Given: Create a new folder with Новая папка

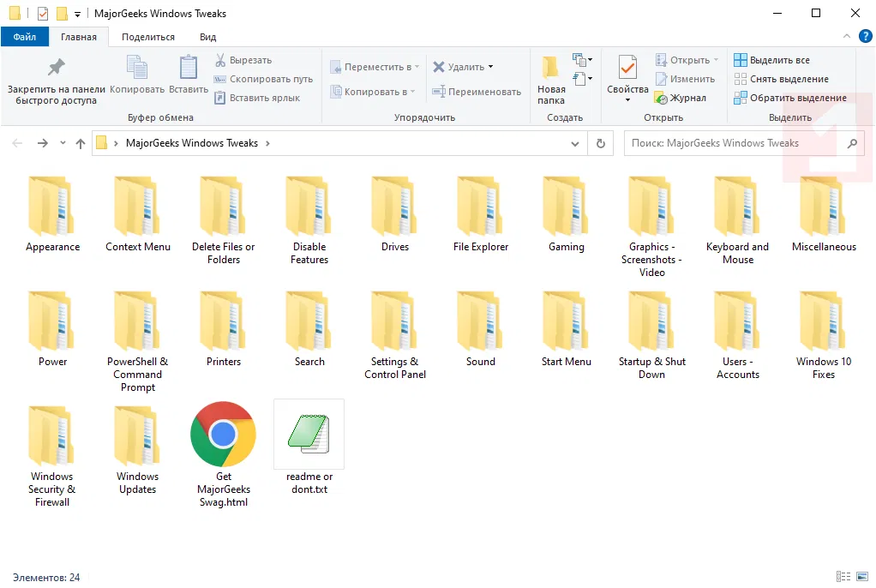Looking at the screenshot, I should 551,81.
